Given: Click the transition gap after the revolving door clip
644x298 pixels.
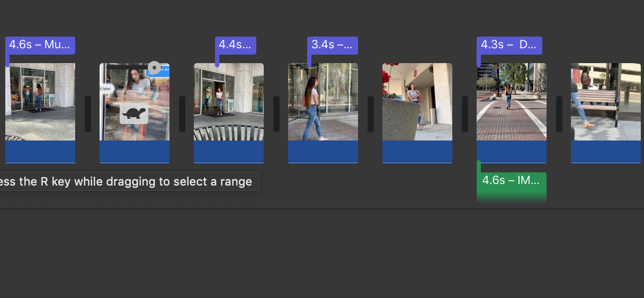Looking at the screenshot, I should 371,113.
